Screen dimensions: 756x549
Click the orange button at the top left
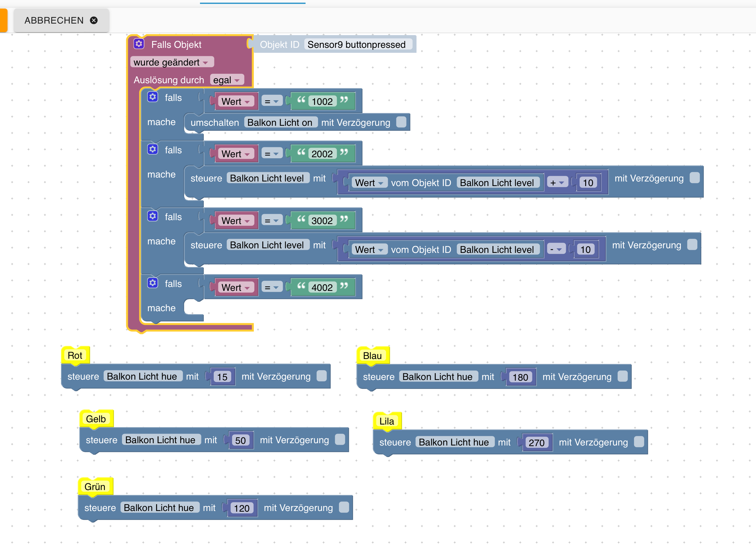(x=3, y=20)
